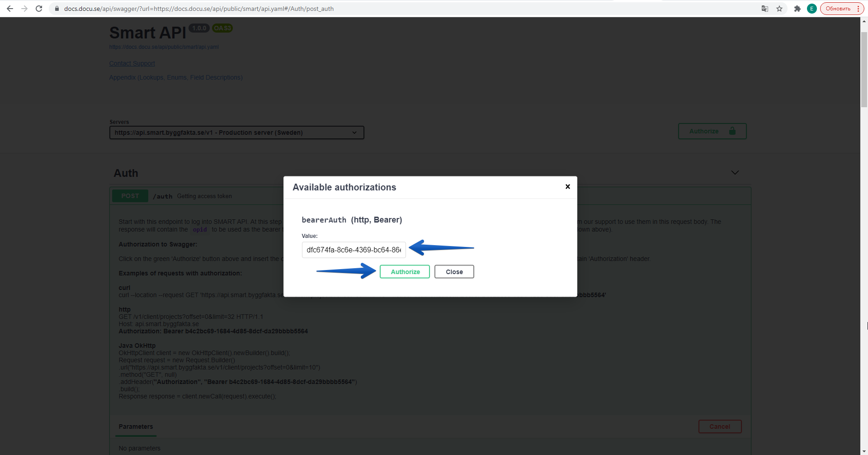The image size is (868, 455).
Task: Reload page with the refresh icon
Action: coord(39,9)
